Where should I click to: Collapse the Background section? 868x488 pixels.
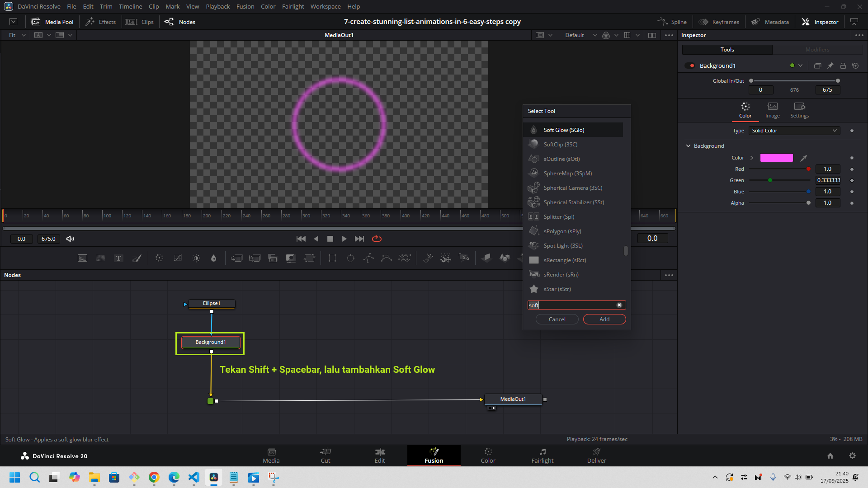tap(689, 145)
